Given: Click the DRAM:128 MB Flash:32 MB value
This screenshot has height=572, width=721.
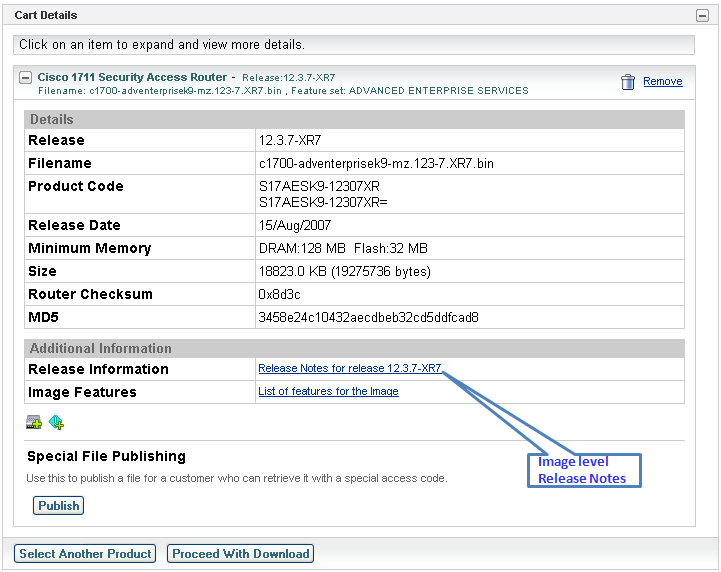Looking at the screenshot, I should click(x=343, y=248).
